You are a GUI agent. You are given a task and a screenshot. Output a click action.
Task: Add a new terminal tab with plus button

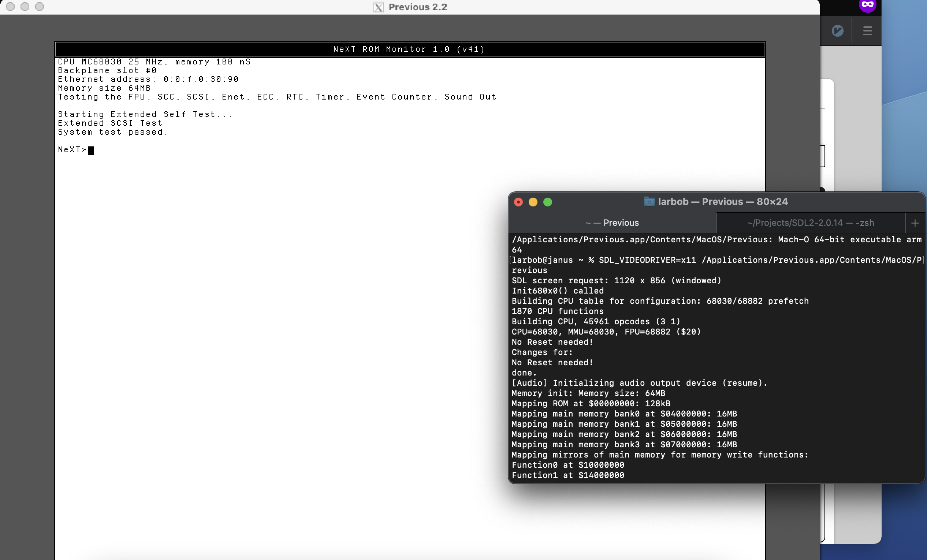tap(915, 223)
